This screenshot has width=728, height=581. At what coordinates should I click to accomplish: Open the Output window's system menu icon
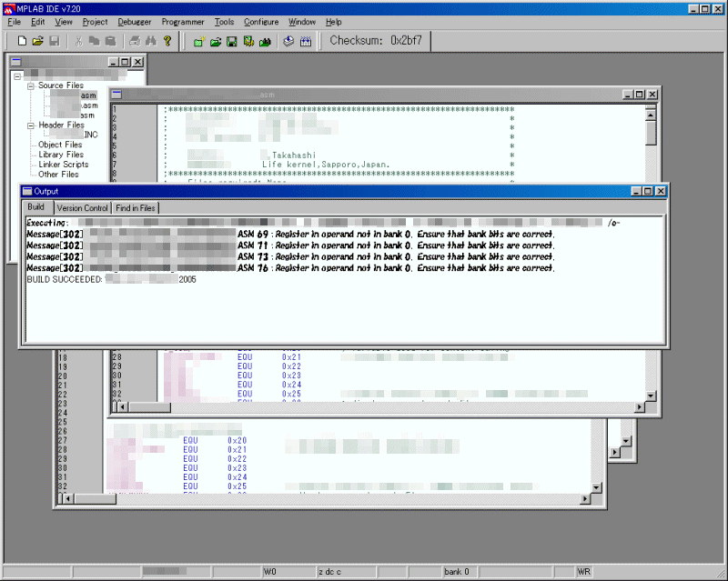point(27,191)
